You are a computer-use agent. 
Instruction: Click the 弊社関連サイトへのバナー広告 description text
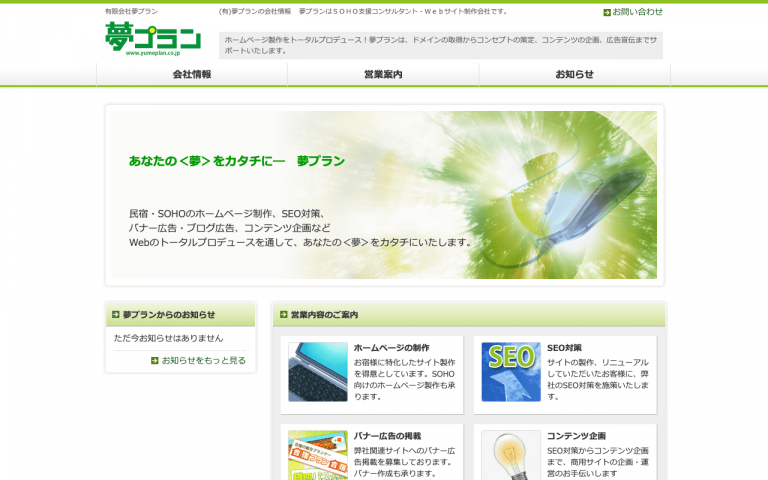tap(405, 462)
